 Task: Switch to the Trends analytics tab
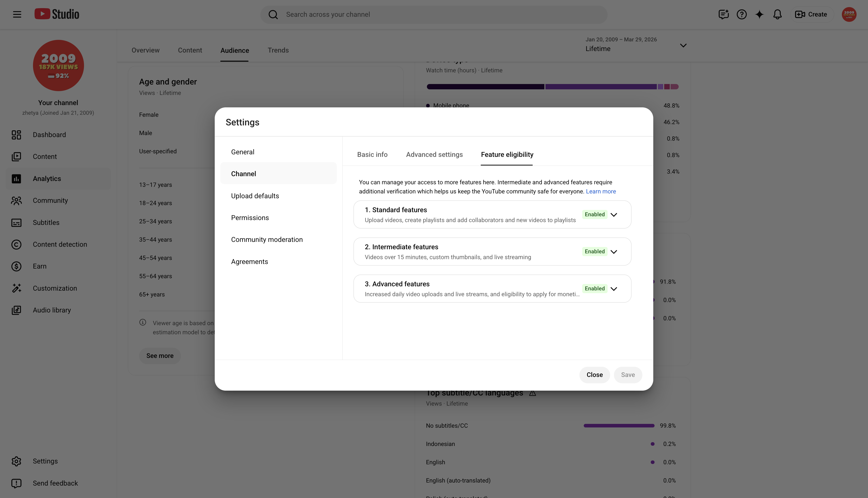(278, 50)
